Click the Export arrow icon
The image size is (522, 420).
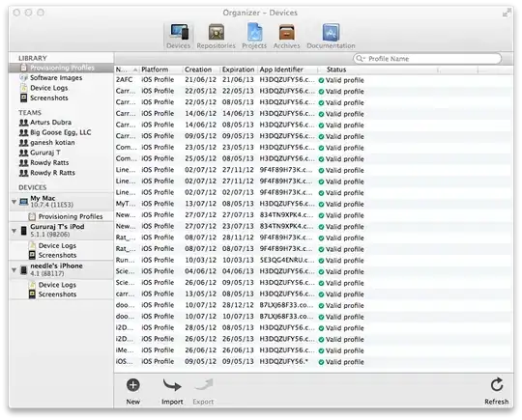coord(203,385)
